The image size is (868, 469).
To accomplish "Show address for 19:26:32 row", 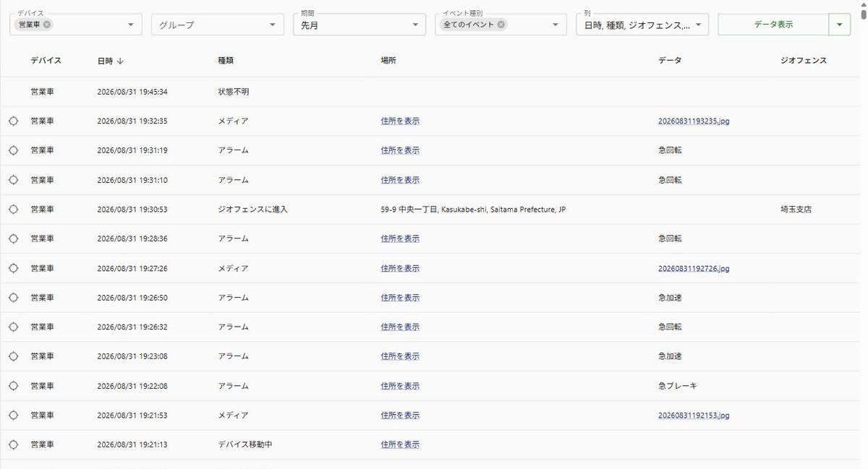I will point(400,327).
